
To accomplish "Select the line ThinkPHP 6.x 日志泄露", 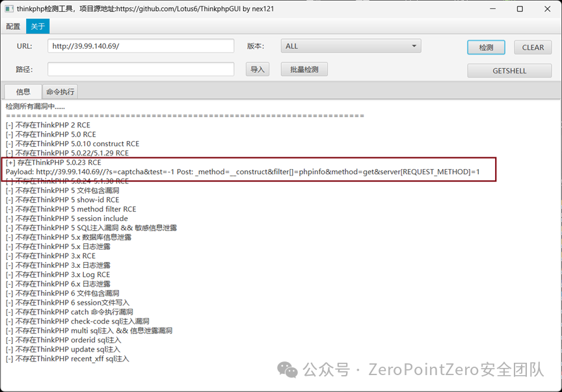I will pyautogui.click(x=58, y=284).
